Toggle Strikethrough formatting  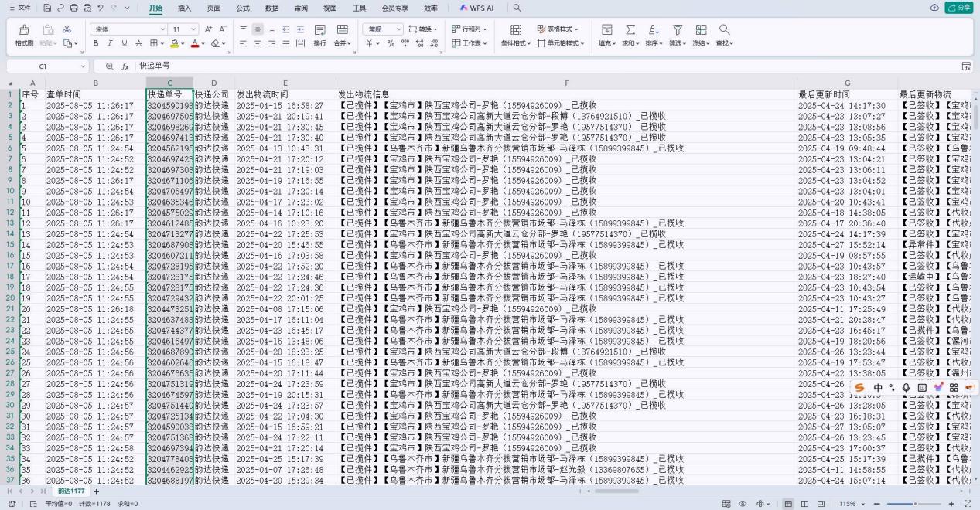click(138, 43)
